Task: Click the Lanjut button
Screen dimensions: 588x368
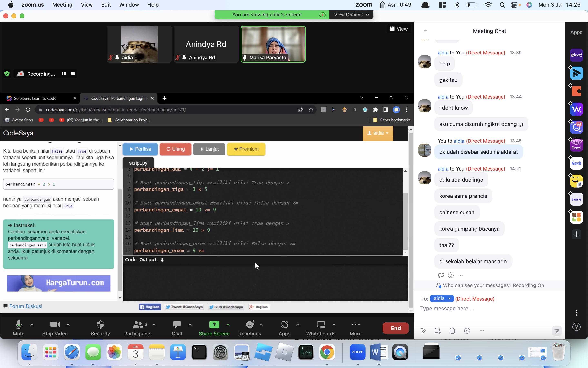Action: [209, 149]
